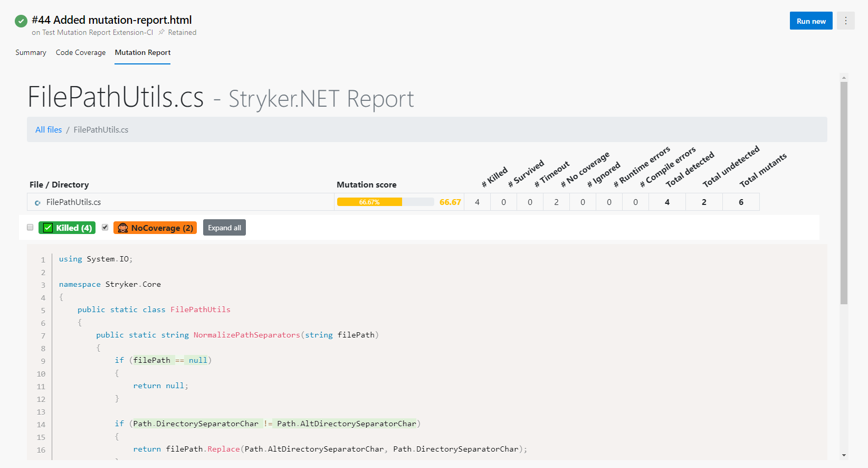Click the '# Compile errors' column header

click(667, 167)
